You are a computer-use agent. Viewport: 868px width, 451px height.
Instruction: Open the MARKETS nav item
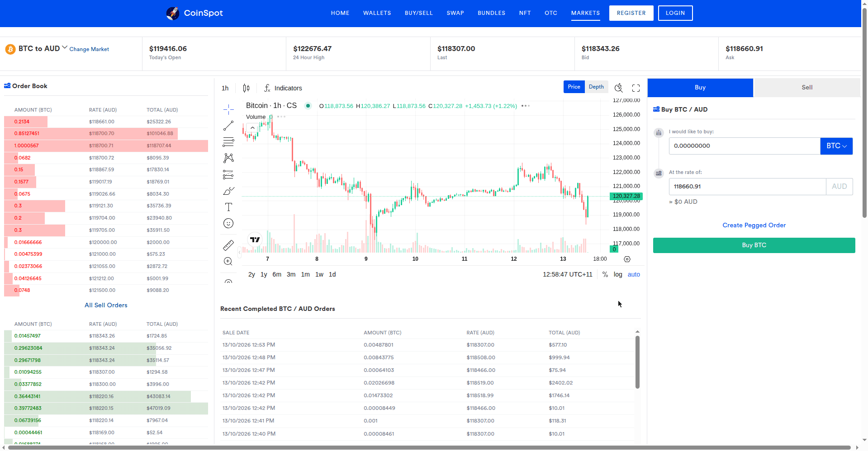click(585, 13)
